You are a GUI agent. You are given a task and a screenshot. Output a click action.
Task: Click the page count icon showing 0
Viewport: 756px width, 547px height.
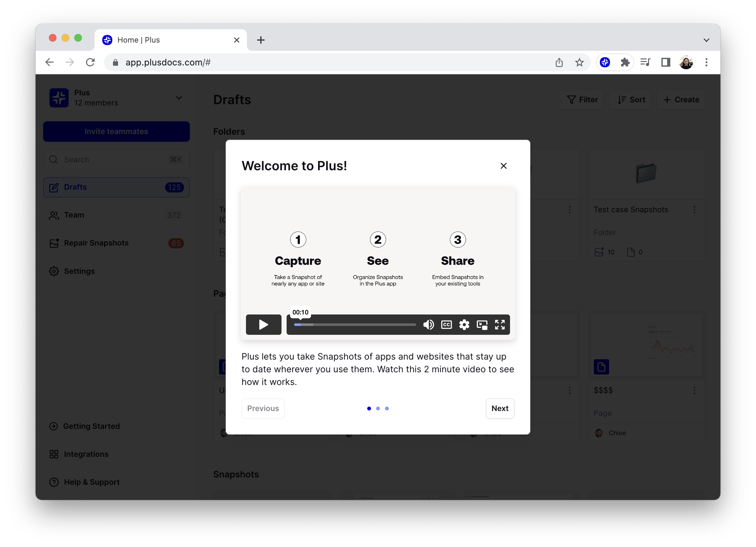(x=631, y=252)
